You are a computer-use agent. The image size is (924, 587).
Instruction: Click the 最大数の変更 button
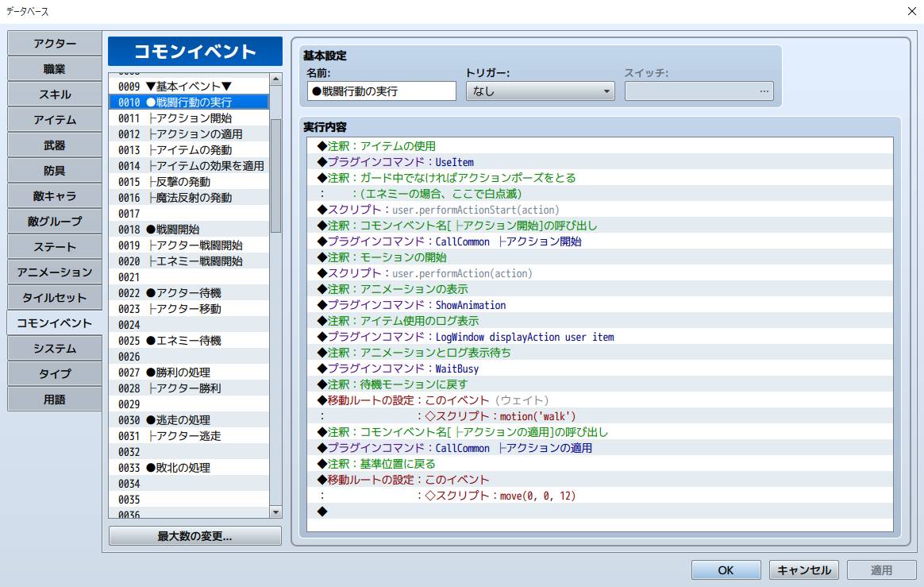pos(195,535)
